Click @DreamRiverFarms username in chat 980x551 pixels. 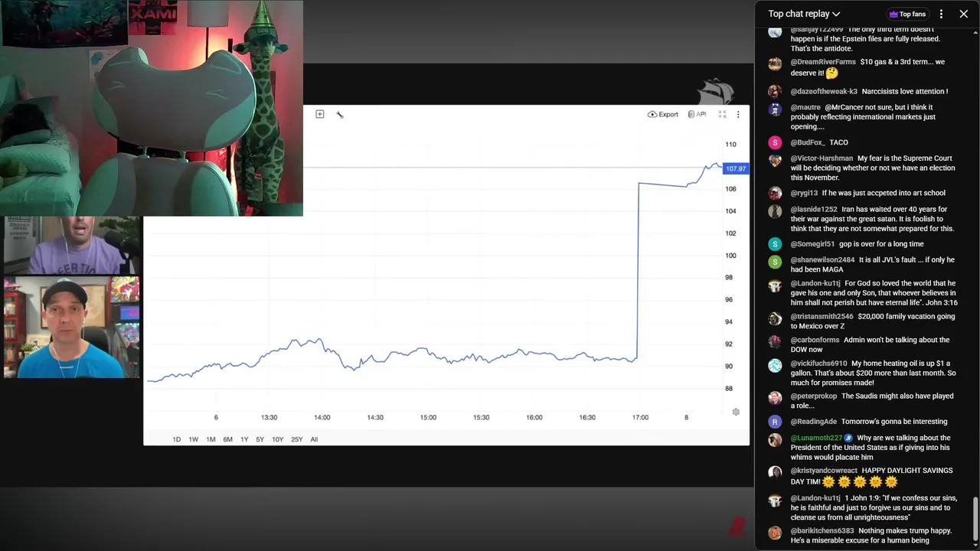[x=823, y=62]
